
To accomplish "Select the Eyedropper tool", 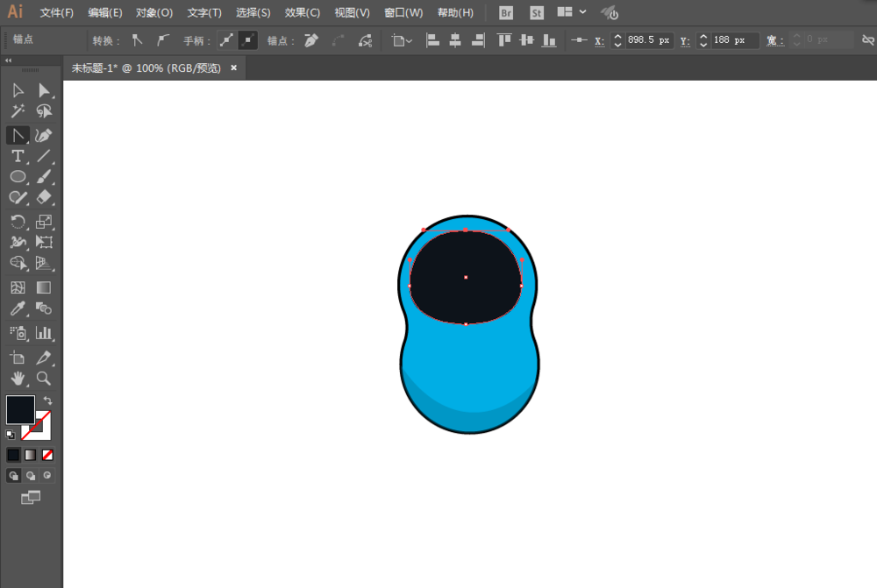I will point(18,308).
